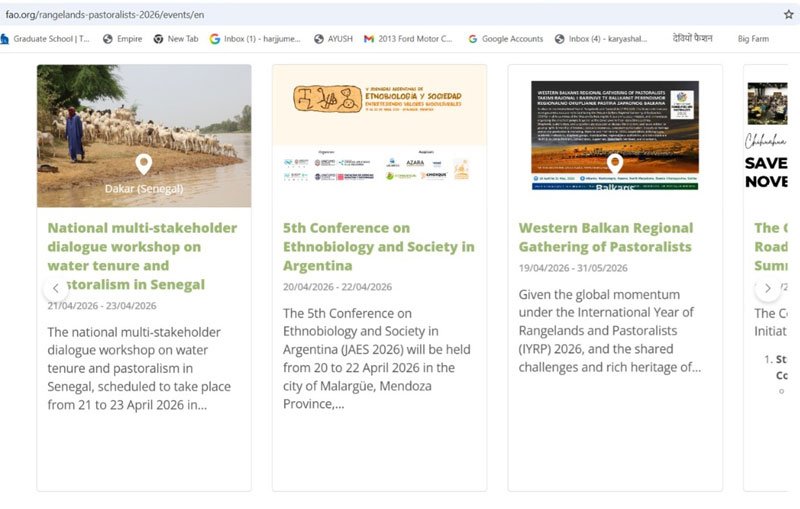Open the New Tab bookmark

(x=176, y=39)
